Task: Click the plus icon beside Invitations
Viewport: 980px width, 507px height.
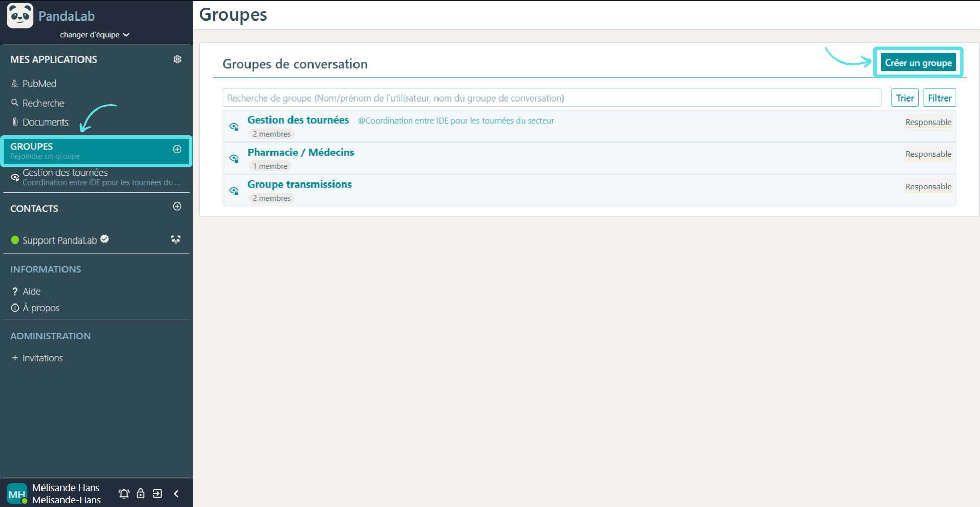Action: coord(15,358)
